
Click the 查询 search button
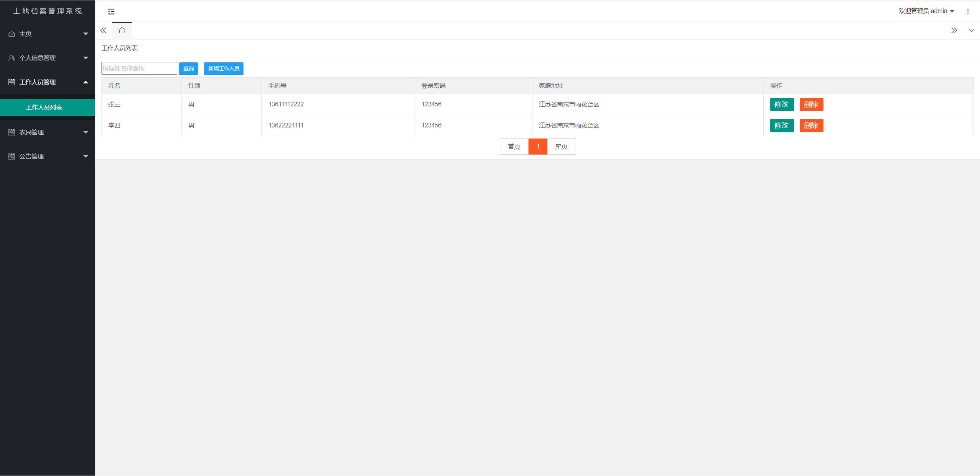tap(188, 69)
